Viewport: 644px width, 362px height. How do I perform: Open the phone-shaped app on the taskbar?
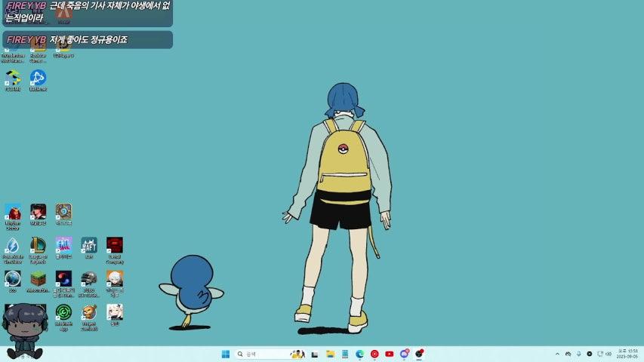[345, 354]
